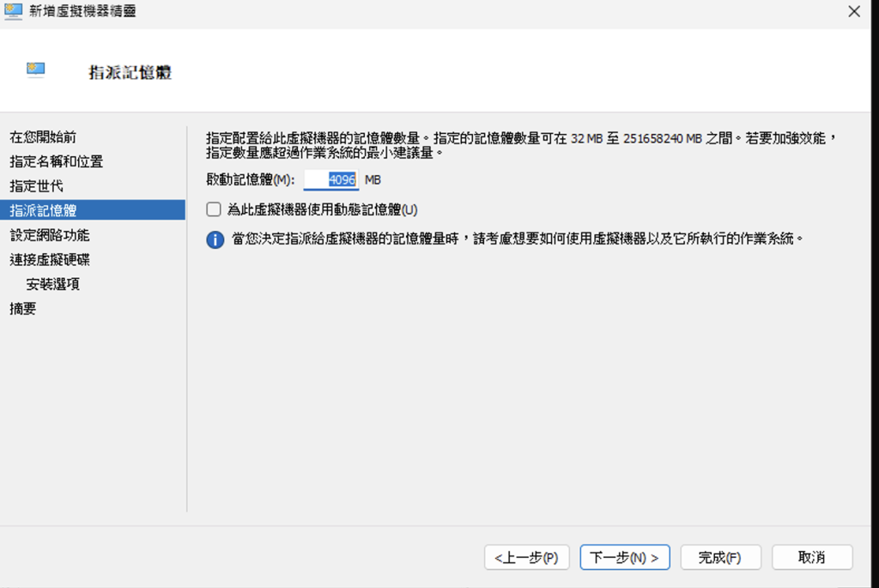Click the wizard icon in title bar
The image size is (879, 588).
14,11
